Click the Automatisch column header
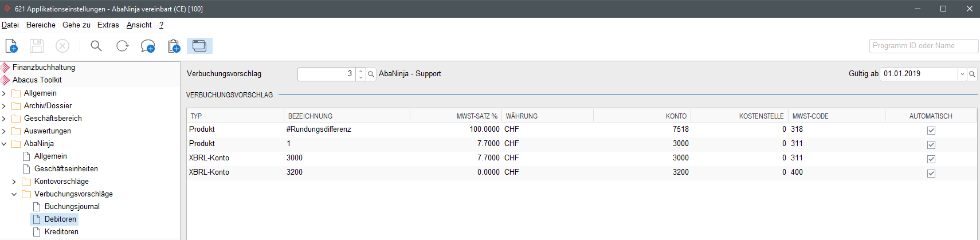This screenshot has width=980, height=240. pyautogui.click(x=931, y=116)
